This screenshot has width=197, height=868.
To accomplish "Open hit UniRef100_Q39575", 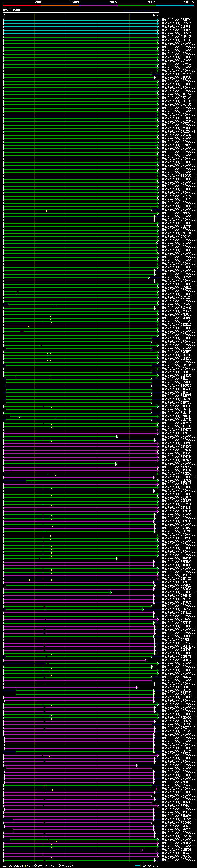I will [176, 23].
